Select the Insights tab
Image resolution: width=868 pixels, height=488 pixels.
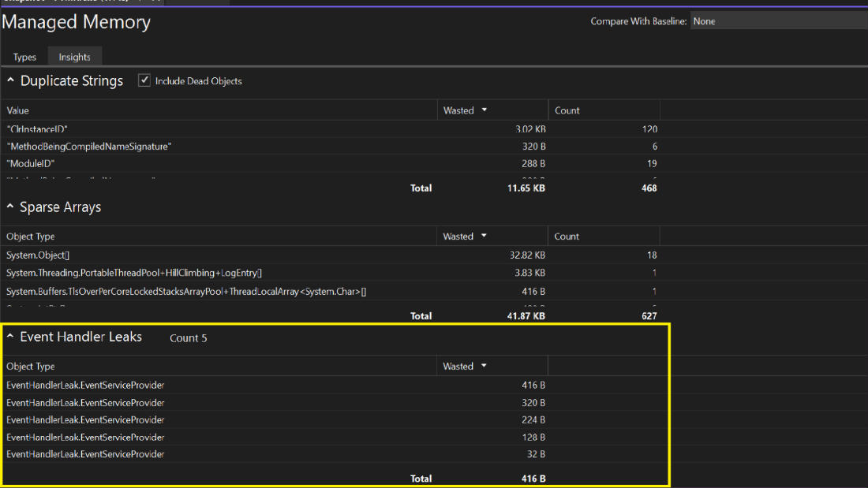coord(75,57)
